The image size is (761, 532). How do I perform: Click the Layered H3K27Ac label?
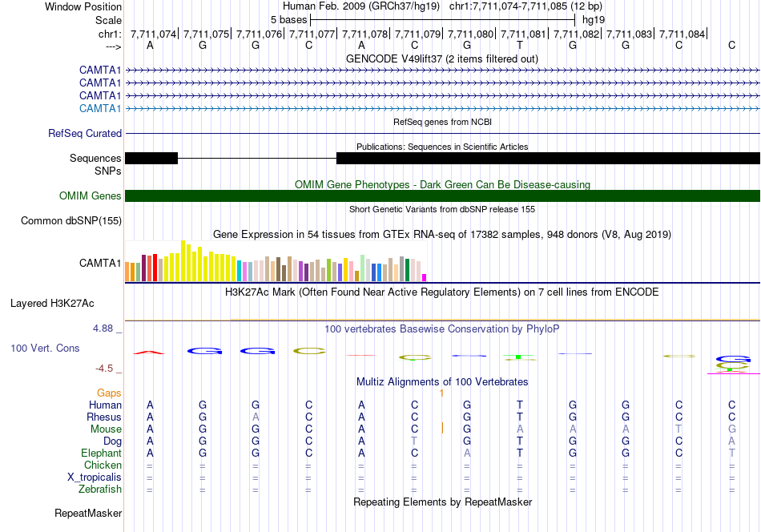pyautogui.click(x=52, y=304)
